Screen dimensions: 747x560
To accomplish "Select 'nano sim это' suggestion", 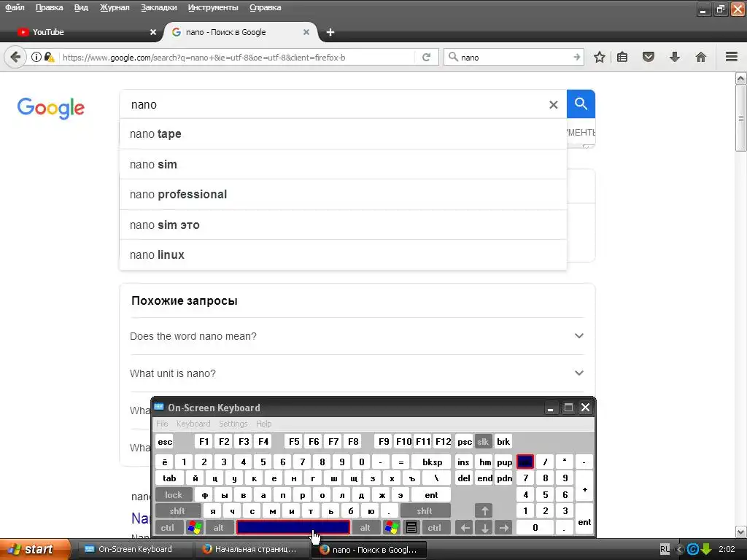I will coord(343,225).
